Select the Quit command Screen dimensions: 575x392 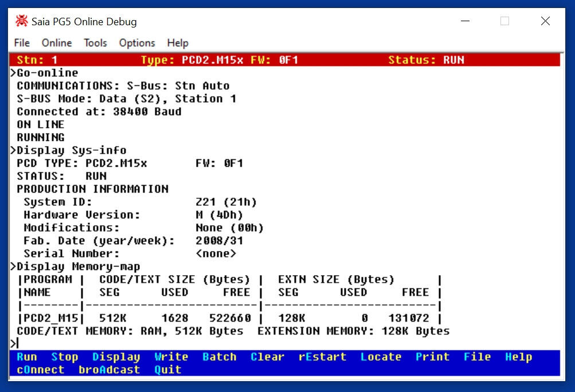167,370
